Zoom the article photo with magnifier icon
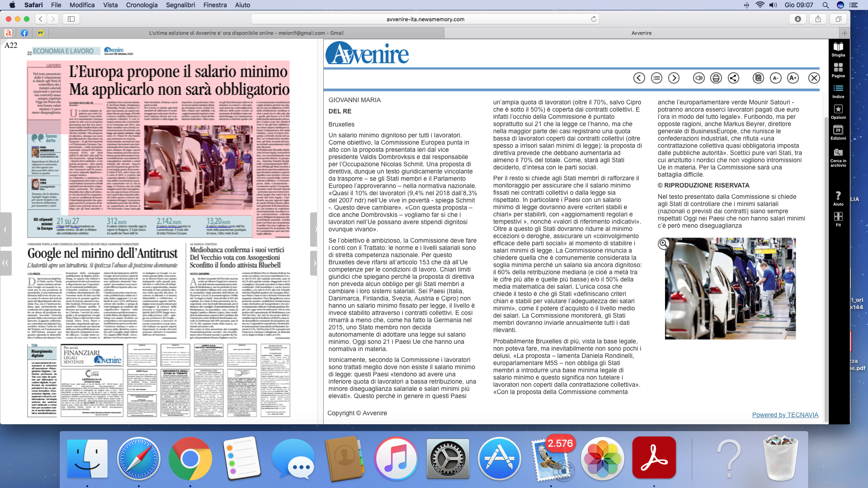Image resolution: width=868 pixels, height=488 pixels. tap(664, 244)
